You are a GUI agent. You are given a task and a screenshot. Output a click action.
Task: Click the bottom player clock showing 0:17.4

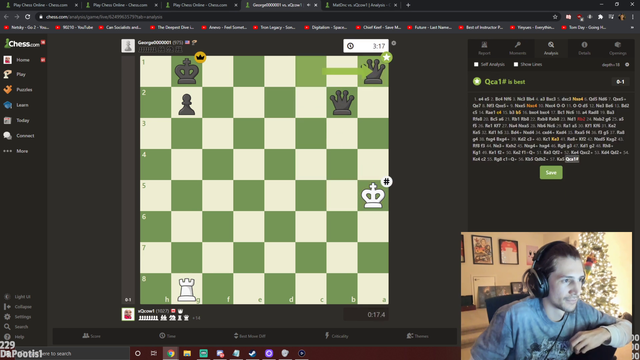click(366, 315)
